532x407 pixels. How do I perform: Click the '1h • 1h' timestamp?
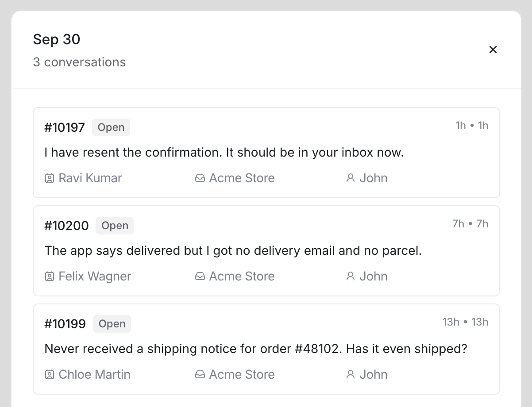(472, 126)
